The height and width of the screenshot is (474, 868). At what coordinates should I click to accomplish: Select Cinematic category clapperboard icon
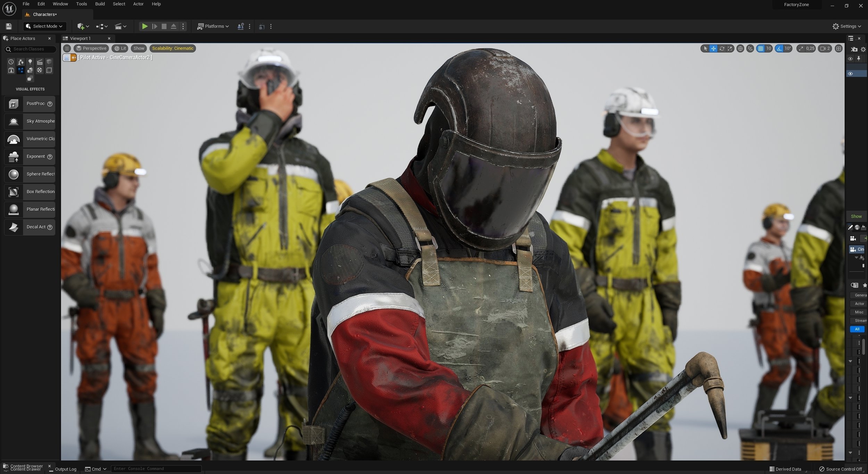[40, 62]
